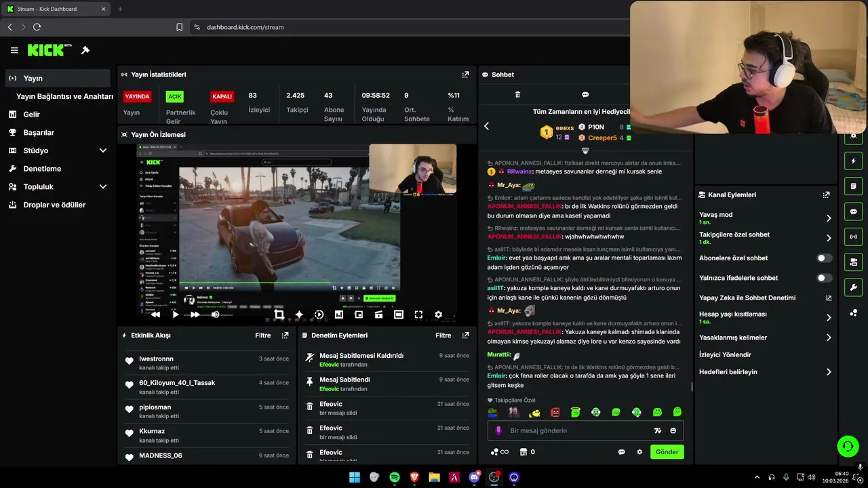868x488 pixels.
Task: Open the hamburger menu next to Kick logo
Action: pos(14,50)
